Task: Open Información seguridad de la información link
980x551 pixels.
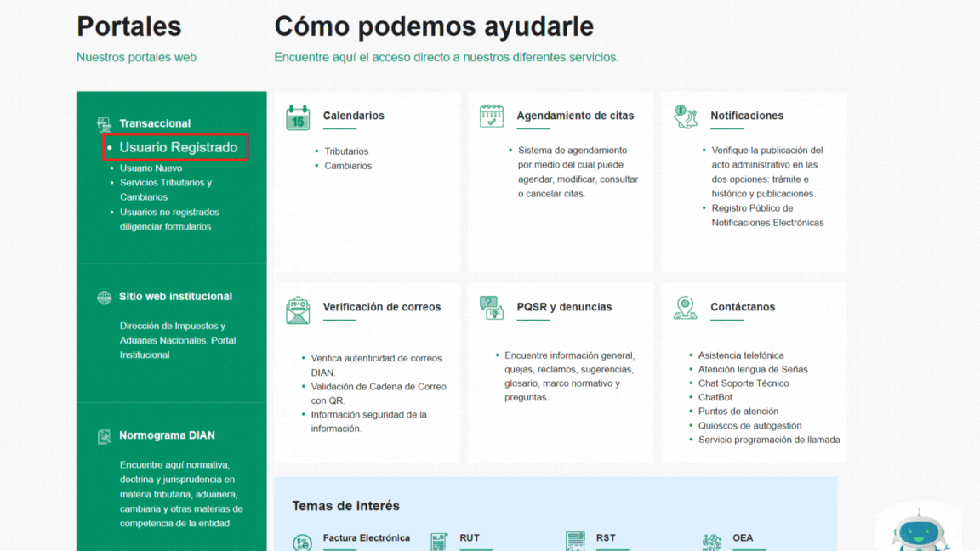Action: click(x=368, y=422)
